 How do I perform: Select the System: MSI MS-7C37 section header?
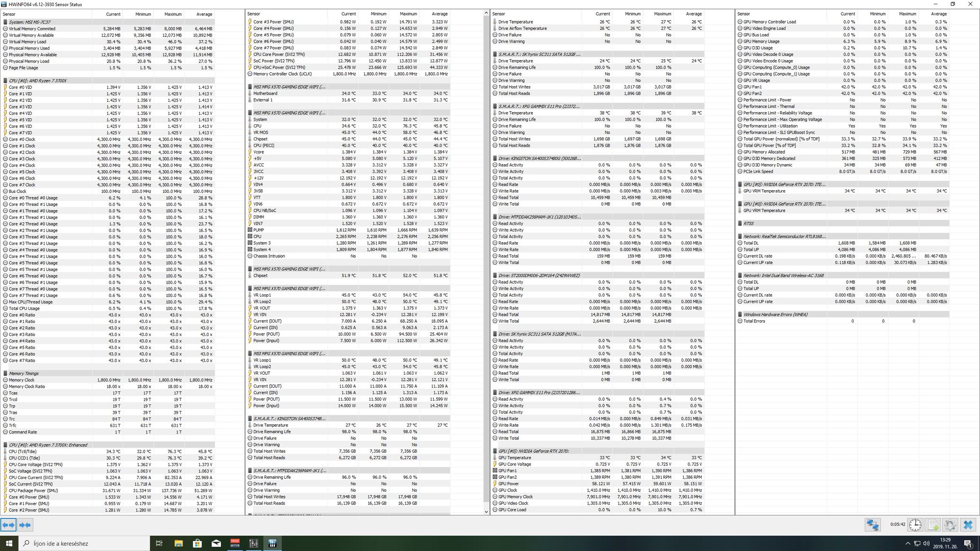pyautogui.click(x=108, y=22)
